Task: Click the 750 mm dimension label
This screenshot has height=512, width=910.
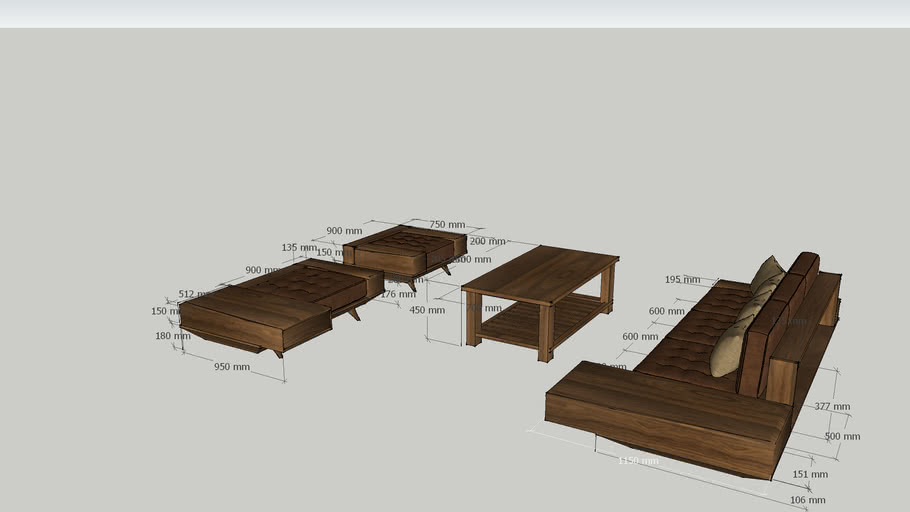Action: tap(447, 225)
